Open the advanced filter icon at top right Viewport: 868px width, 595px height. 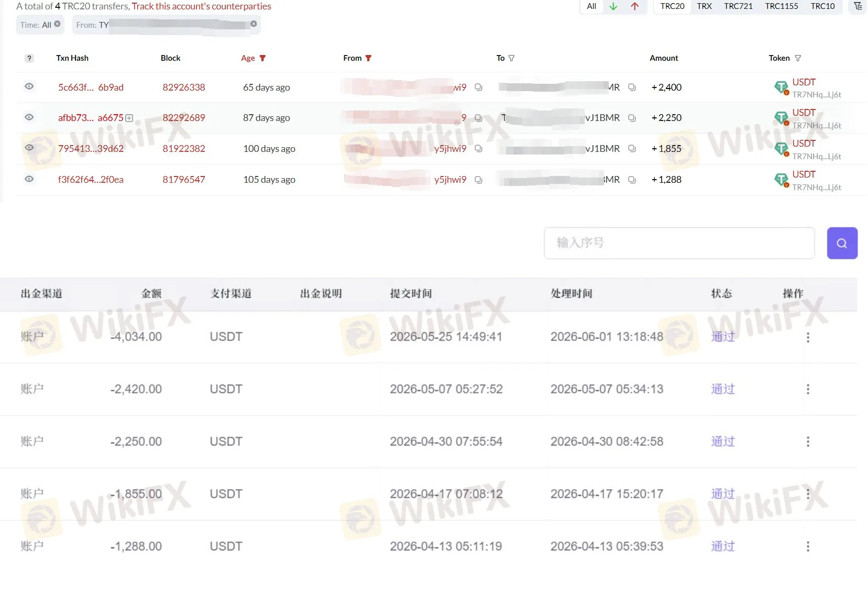pyautogui.click(x=858, y=6)
